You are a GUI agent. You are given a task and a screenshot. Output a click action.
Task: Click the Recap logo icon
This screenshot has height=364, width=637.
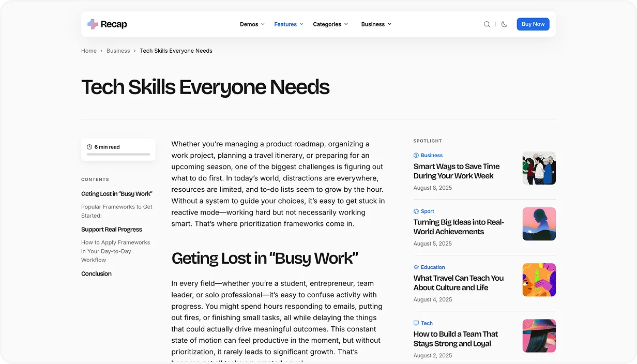click(93, 24)
